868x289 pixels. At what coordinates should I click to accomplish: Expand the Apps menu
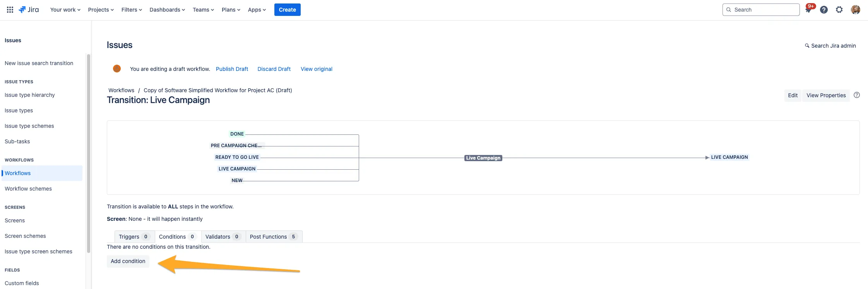(257, 10)
